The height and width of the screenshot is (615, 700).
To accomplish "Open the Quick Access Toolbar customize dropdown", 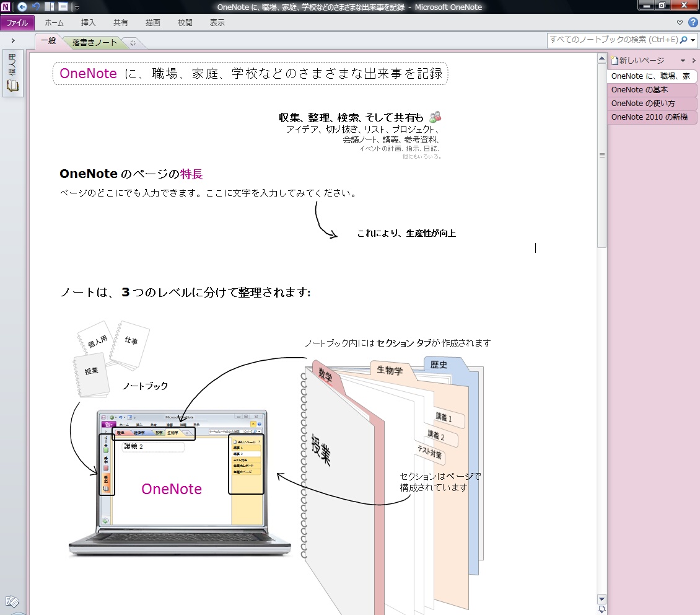I will click(x=77, y=7).
